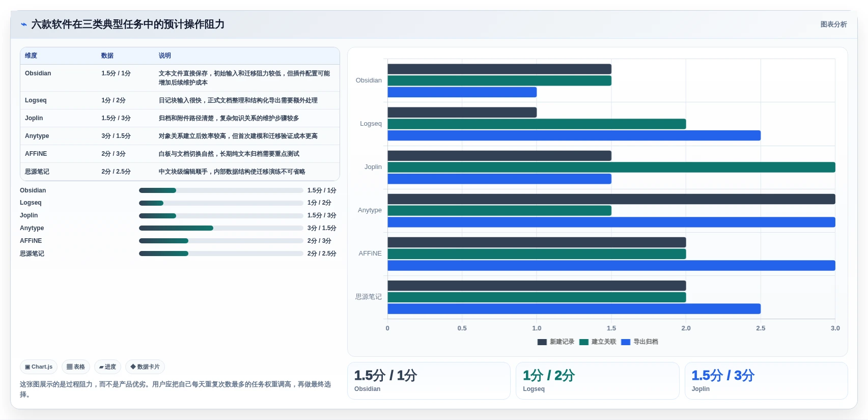Viewport: 868px width, 420px height.
Task: Click the 思源笔记 progress bar
Action: click(221, 254)
